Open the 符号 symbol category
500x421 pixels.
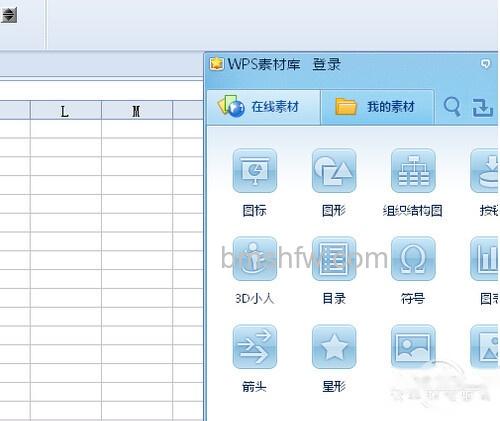[413, 259]
